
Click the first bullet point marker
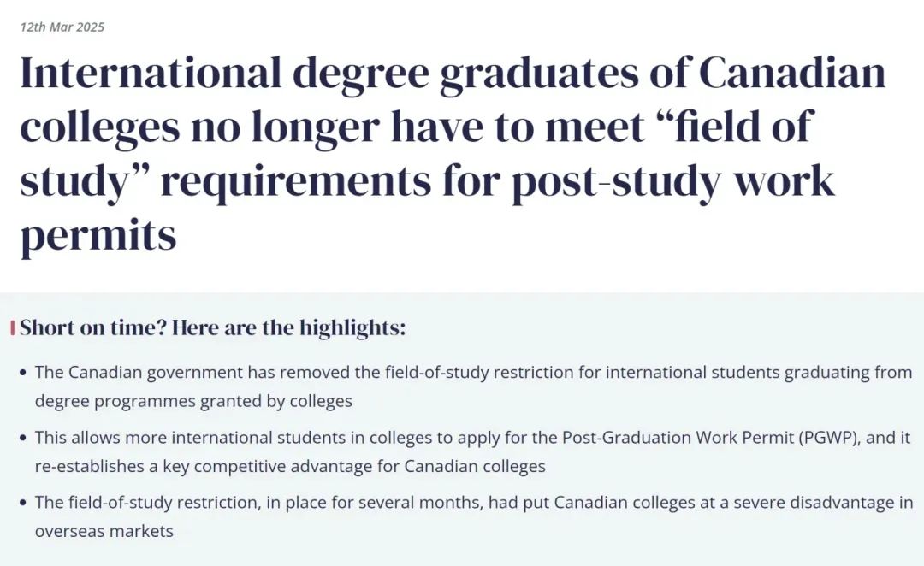[23, 373]
